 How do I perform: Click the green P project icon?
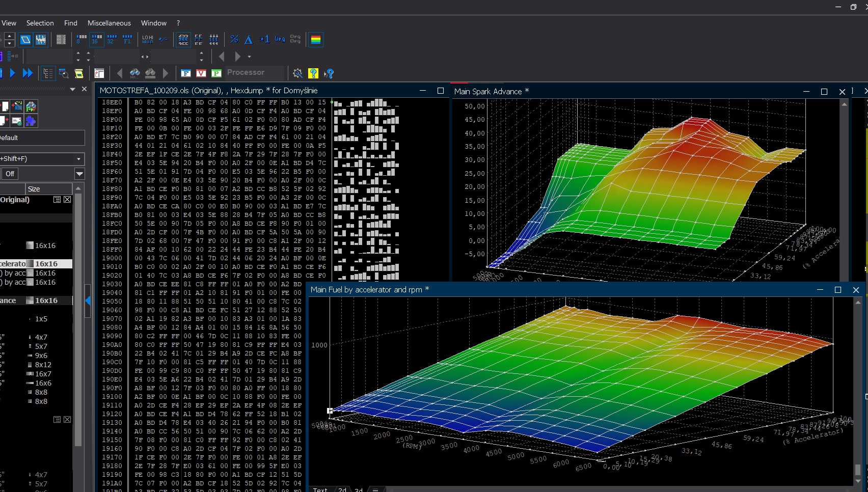(216, 73)
